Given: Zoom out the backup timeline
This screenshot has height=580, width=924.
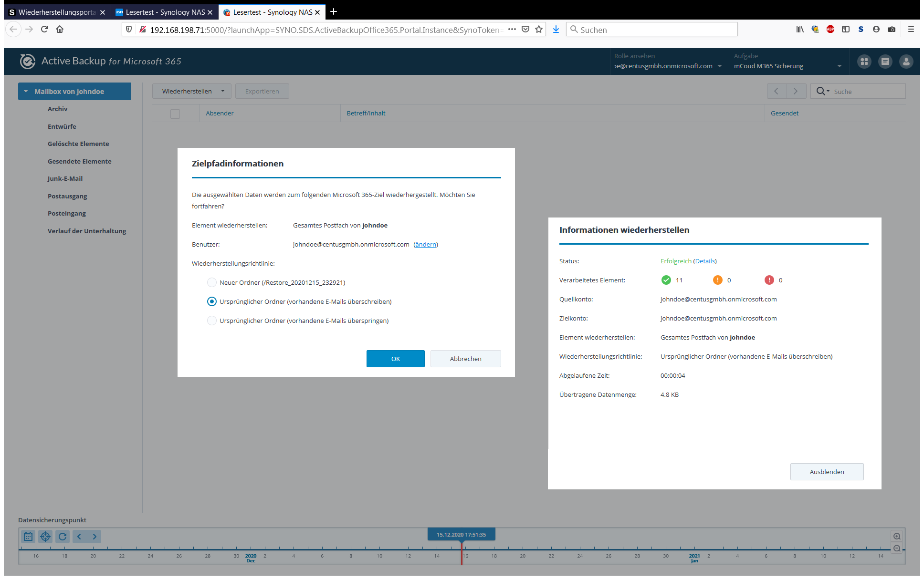Looking at the screenshot, I should [897, 549].
